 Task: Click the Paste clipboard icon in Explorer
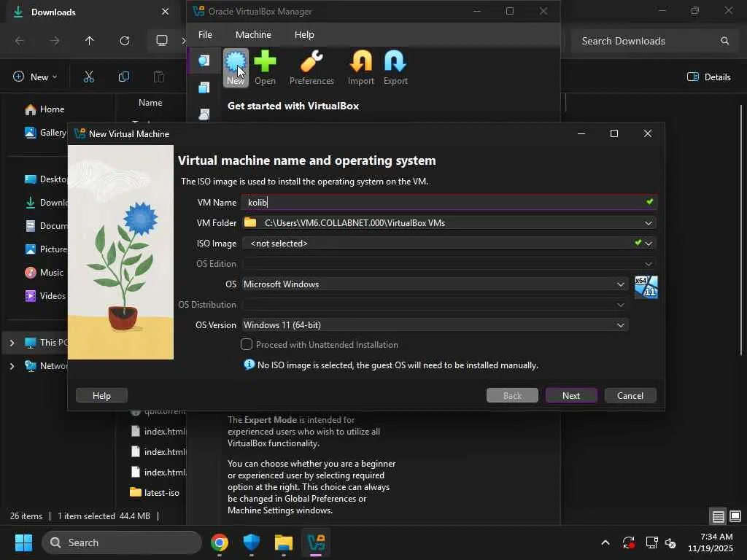click(x=158, y=77)
